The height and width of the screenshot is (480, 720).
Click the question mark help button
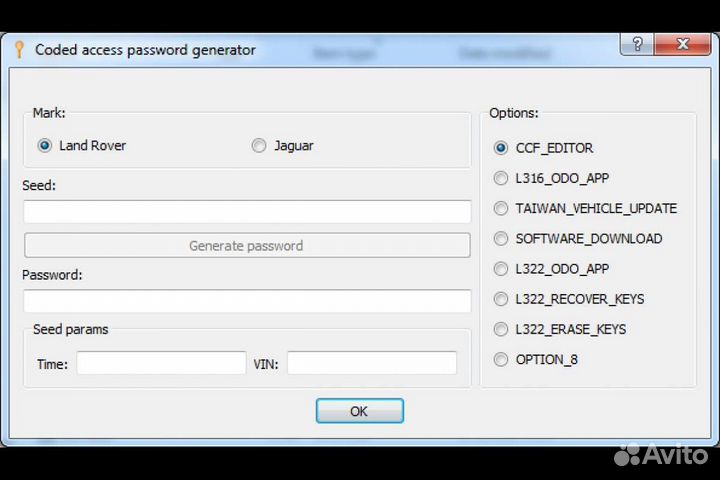pos(637,46)
